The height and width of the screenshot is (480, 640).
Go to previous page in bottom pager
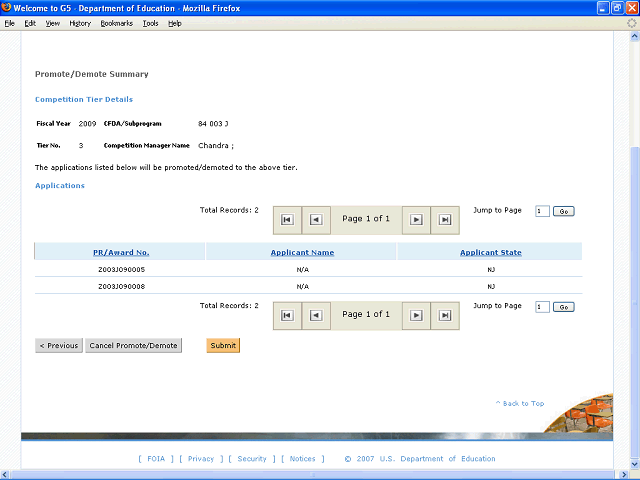(316, 315)
